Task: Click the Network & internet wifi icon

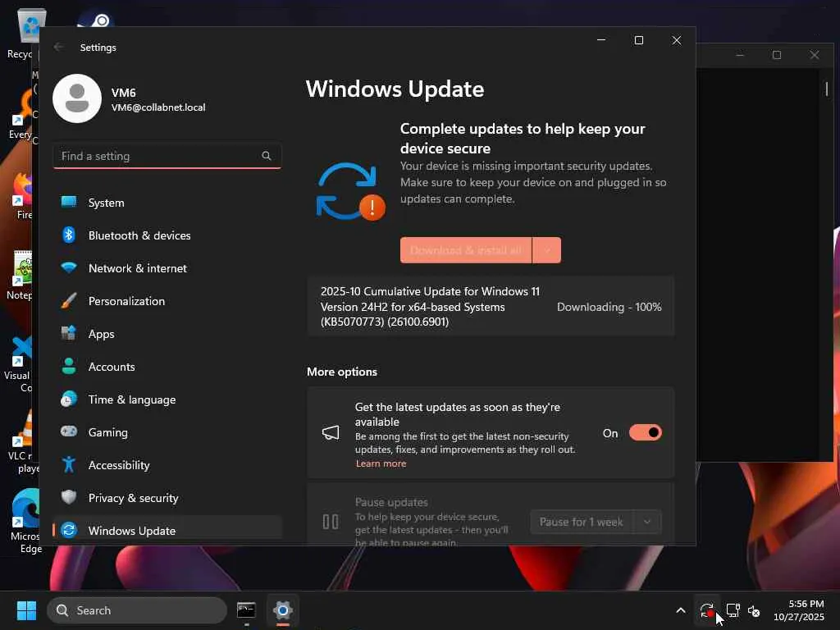Action: click(69, 268)
